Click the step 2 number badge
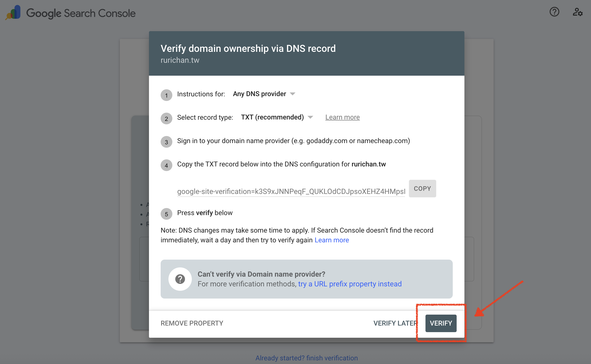This screenshot has height=364, width=591. [x=166, y=118]
